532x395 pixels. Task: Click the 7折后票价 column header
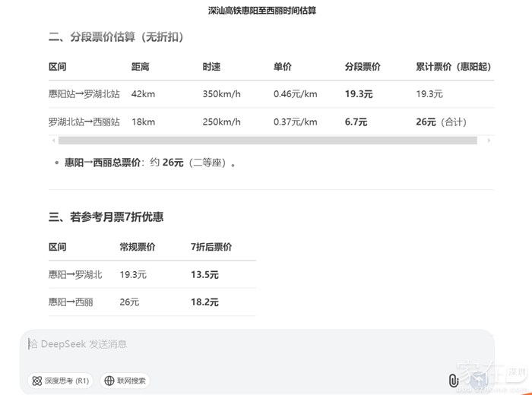(x=211, y=247)
